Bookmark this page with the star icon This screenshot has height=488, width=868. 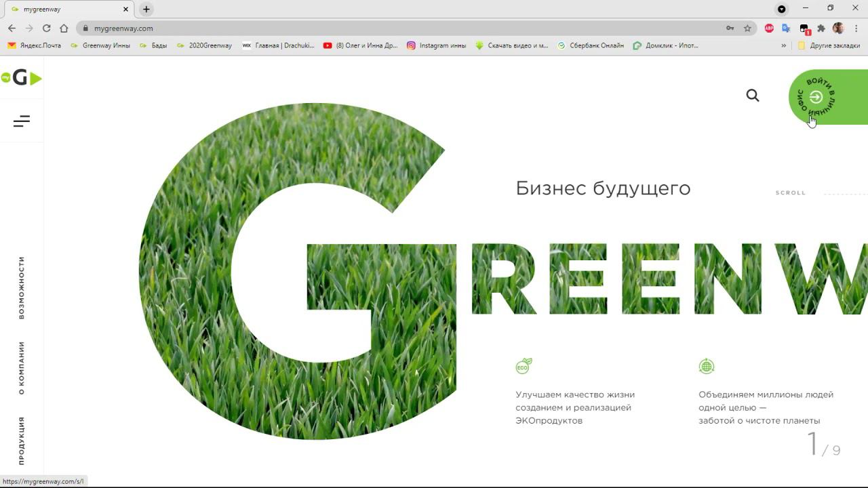point(747,28)
